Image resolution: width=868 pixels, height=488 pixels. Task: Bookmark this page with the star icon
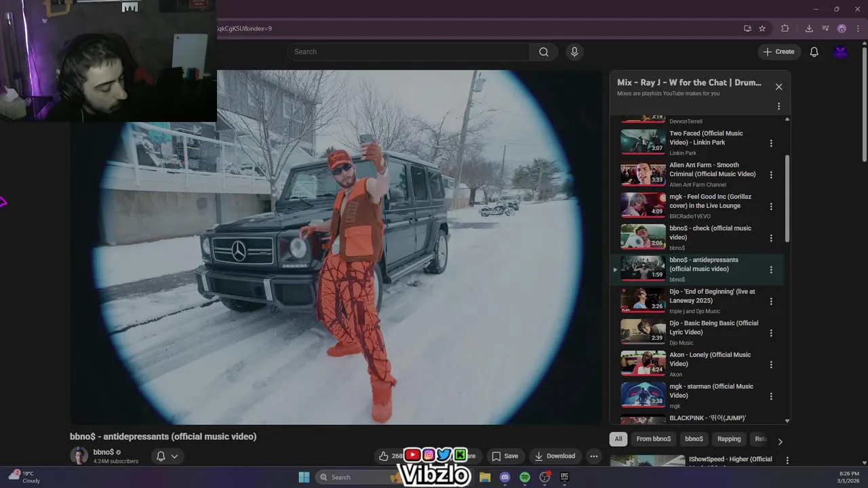tap(762, 28)
